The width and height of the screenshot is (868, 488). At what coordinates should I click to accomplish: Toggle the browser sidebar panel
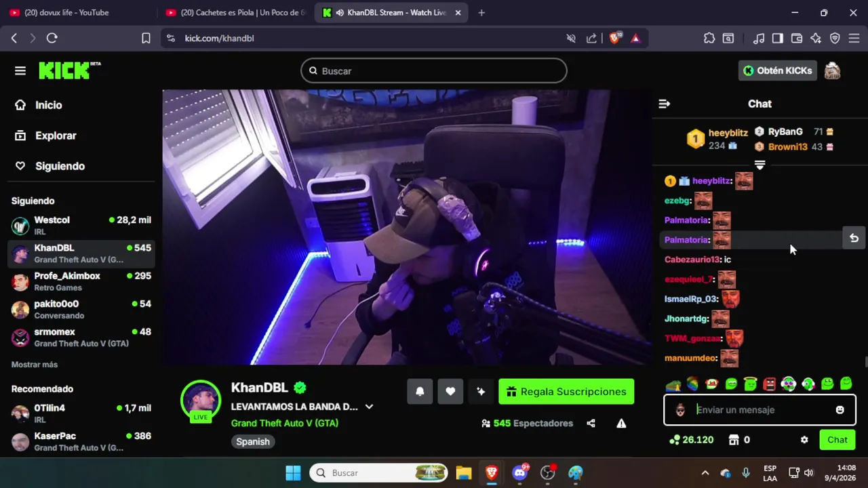[x=778, y=39]
